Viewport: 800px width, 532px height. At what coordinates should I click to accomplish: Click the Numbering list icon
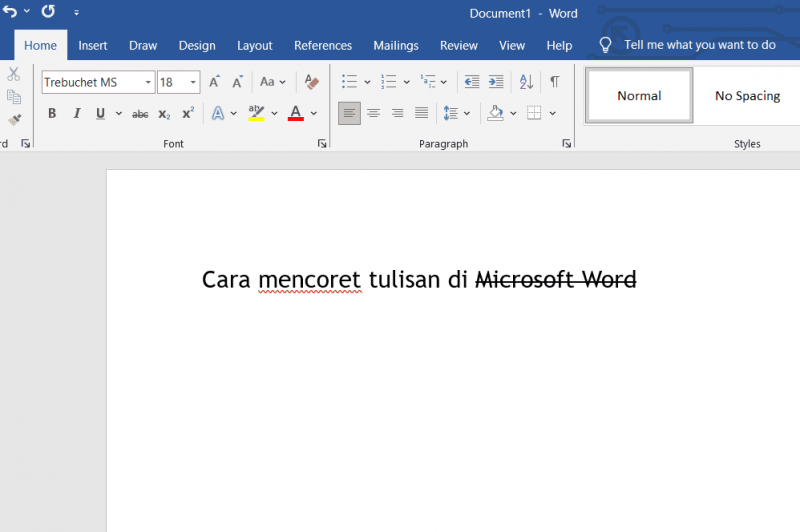tap(388, 82)
